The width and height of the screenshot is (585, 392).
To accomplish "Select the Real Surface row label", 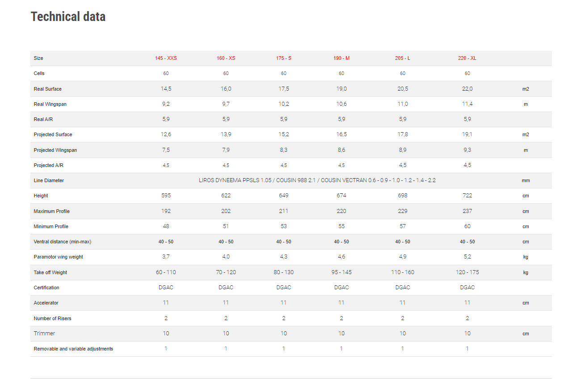I will click(x=48, y=89).
